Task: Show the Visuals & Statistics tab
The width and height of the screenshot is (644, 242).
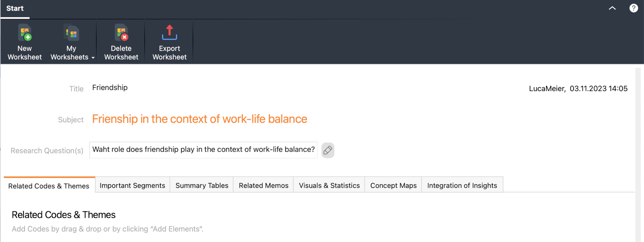Action: [x=329, y=185]
